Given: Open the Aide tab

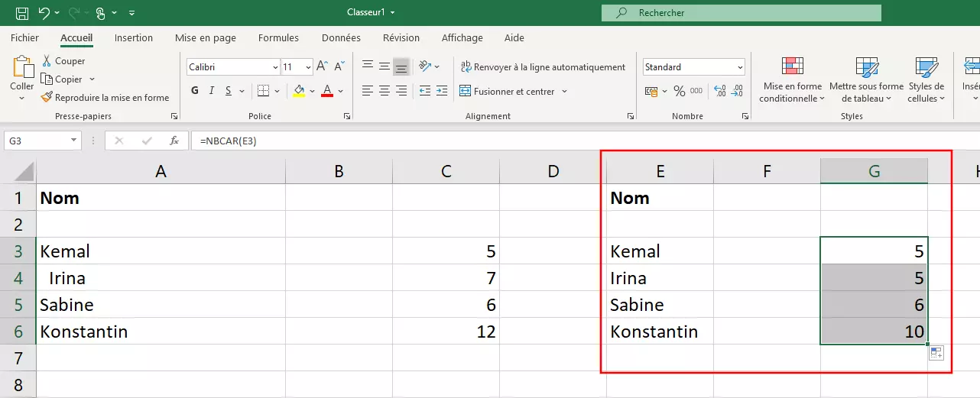Looking at the screenshot, I should pos(514,37).
